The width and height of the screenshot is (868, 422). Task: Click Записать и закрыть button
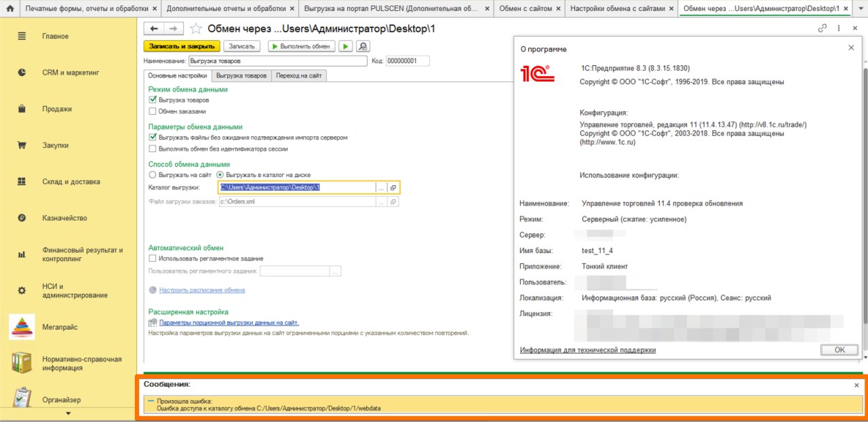(182, 46)
